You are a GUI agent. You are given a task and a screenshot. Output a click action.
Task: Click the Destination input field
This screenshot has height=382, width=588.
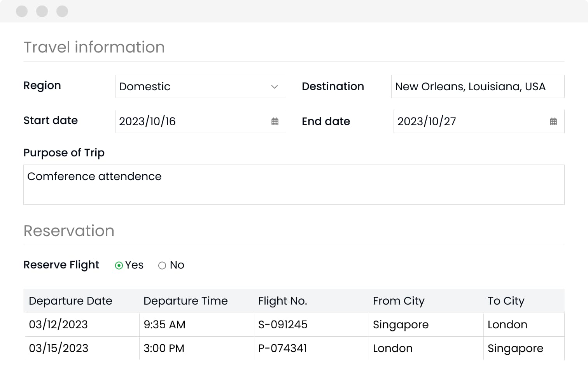(477, 86)
